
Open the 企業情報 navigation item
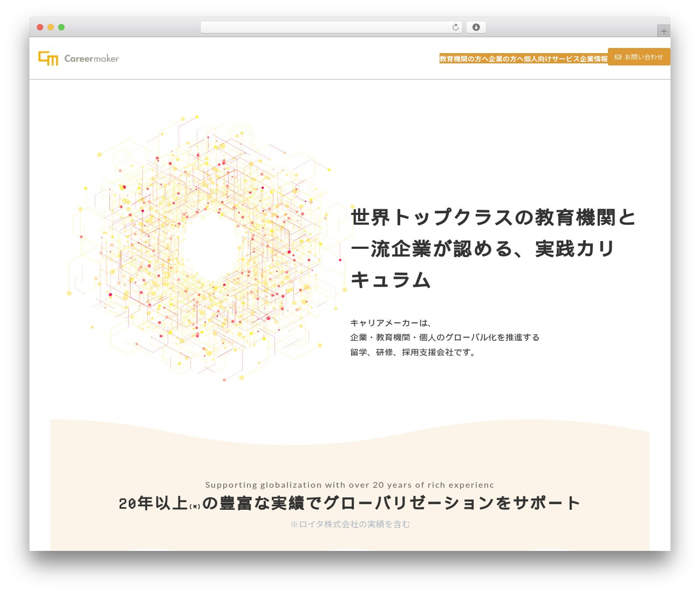[593, 59]
